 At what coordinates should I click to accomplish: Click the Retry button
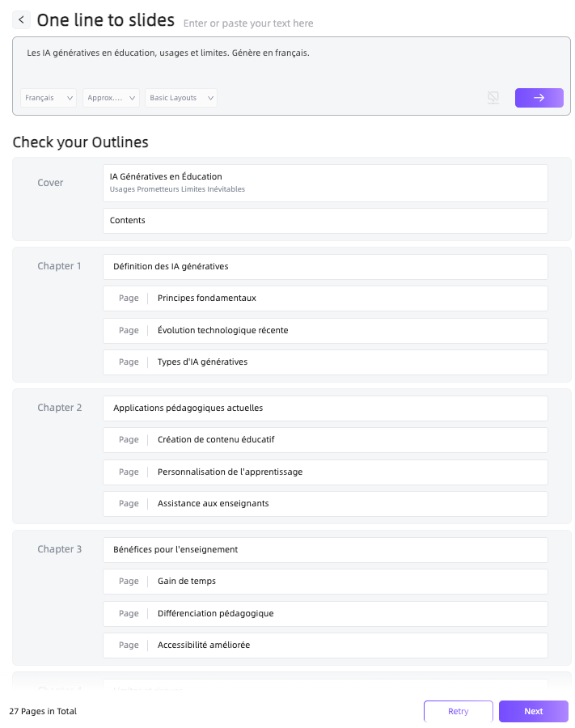pyautogui.click(x=458, y=711)
